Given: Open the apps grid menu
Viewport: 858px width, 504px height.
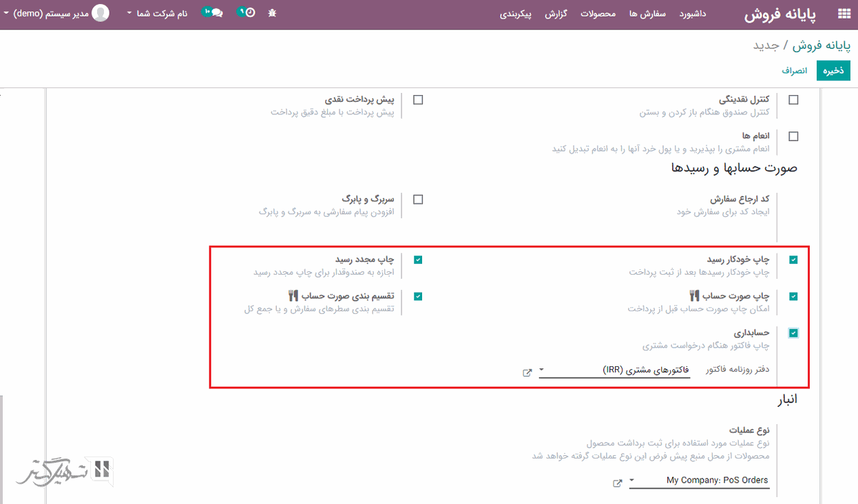Looking at the screenshot, I should click(844, 14).
